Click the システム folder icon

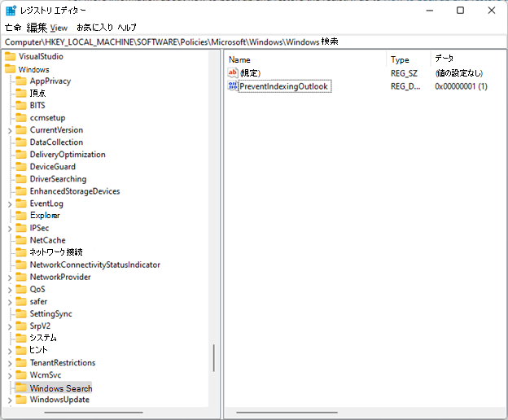pos(21,338)
